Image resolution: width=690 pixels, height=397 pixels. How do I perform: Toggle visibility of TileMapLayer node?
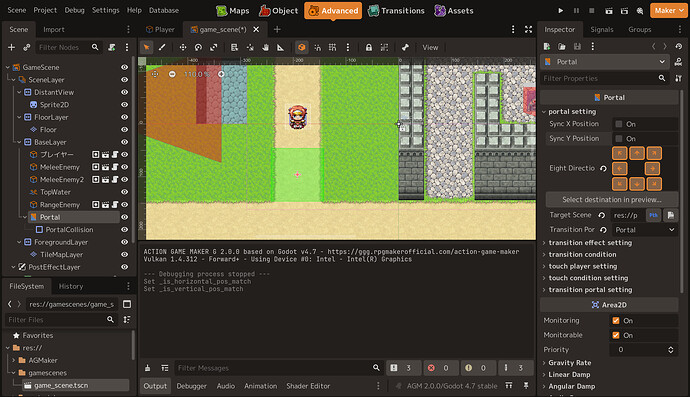coord(125,254)
